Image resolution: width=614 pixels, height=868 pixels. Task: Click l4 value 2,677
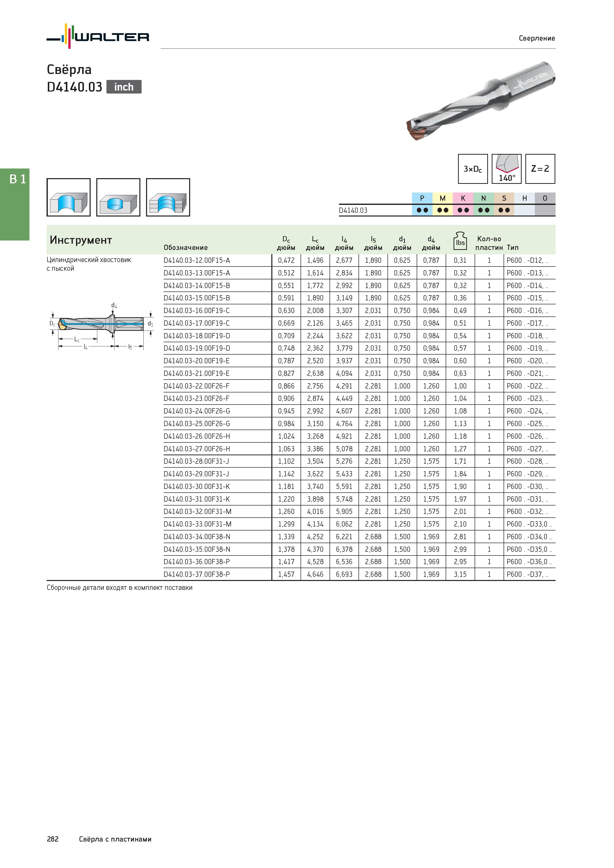[344, 261]
